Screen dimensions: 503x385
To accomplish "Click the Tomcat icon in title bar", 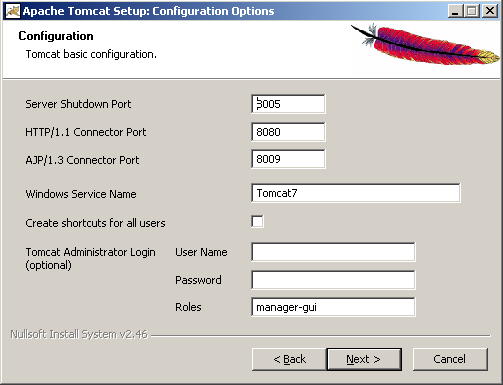I will click(x=13, y=11).
